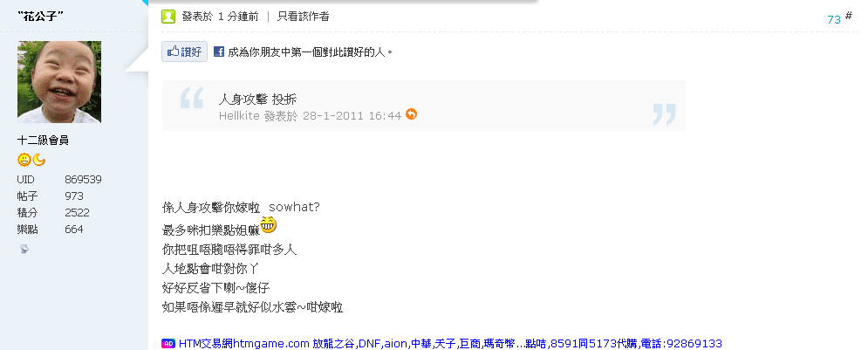The height and width of the screenshot is (350, 868).
Task: Open the user avatar photo
Action: (59, 82)
